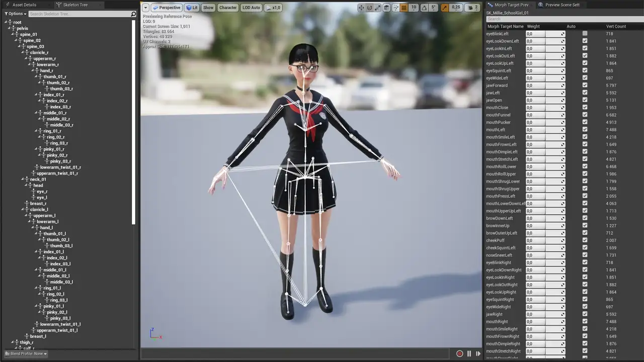Toggle the grid snapping icon
The image size is (644, 362).
tap(404, 8)
